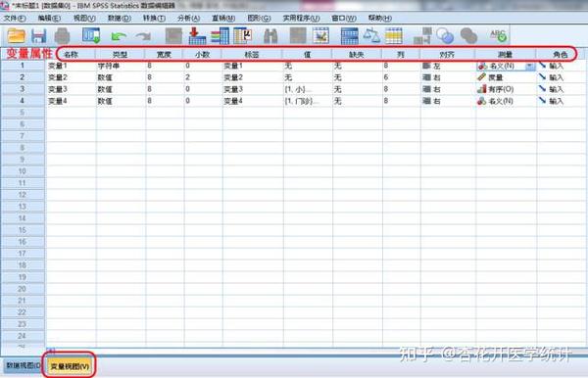Click horizontal scrollbar left arrow
588x378 pixels.
pyautogui.click(x=51, y=351)
